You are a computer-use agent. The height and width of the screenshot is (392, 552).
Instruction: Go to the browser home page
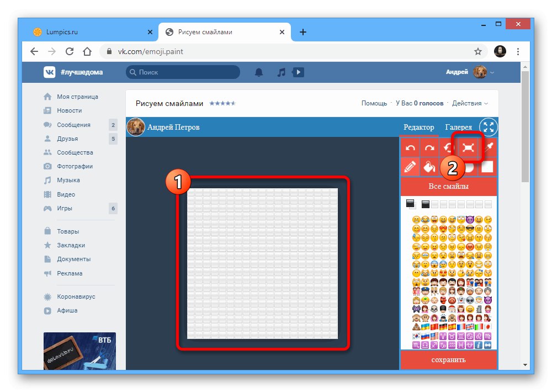87,51
